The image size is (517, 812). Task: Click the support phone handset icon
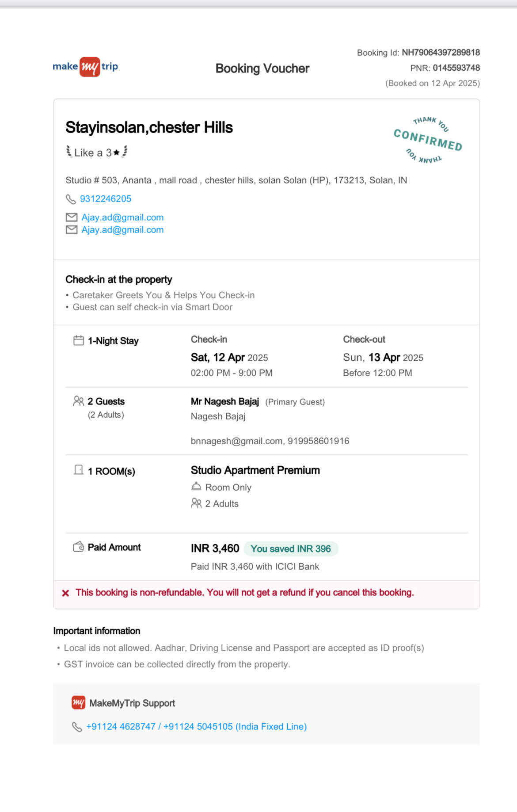(77, 727)
